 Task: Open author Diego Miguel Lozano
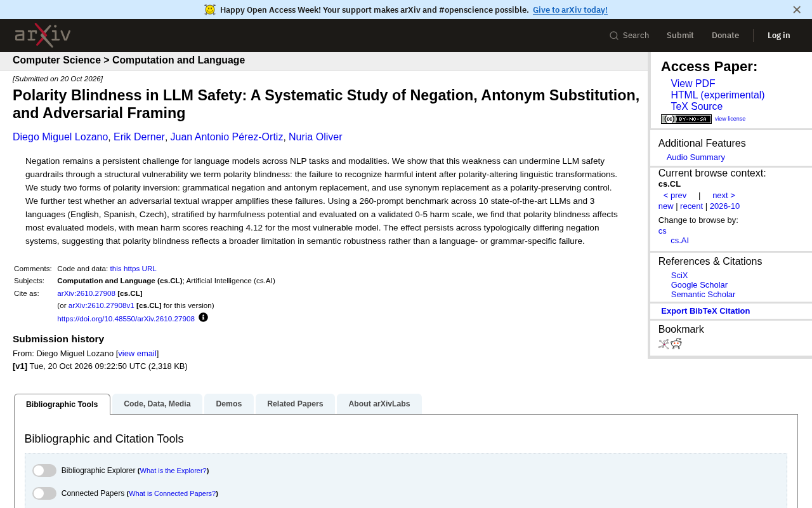pyautogui.click(x=60, y=137)
